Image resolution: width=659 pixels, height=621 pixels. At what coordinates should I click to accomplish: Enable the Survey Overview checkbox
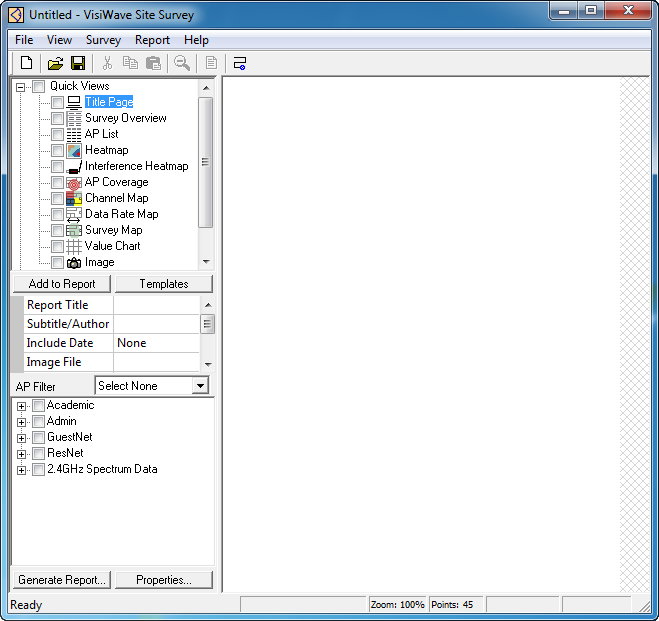(x=58, y=118)
